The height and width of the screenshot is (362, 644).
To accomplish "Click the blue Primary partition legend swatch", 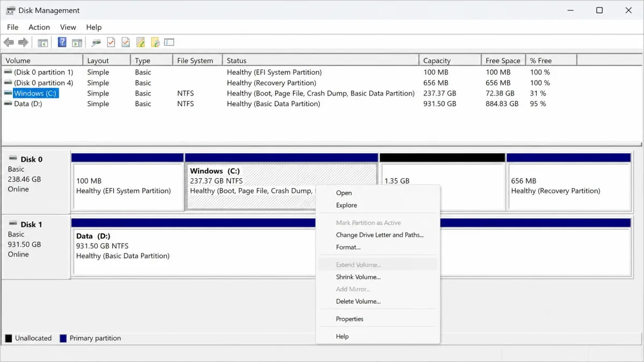I will point(63,338).
